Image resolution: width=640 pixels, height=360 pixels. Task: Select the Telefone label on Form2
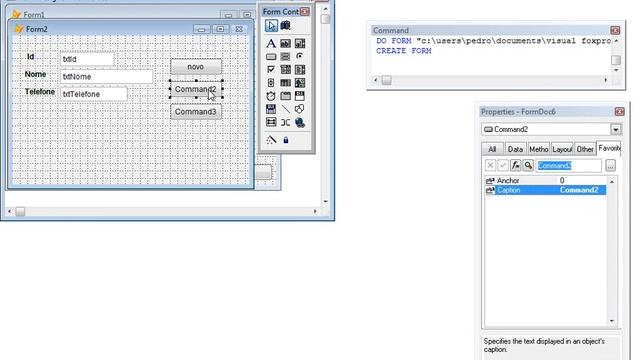pyautogui.click(x=40, y=91)
